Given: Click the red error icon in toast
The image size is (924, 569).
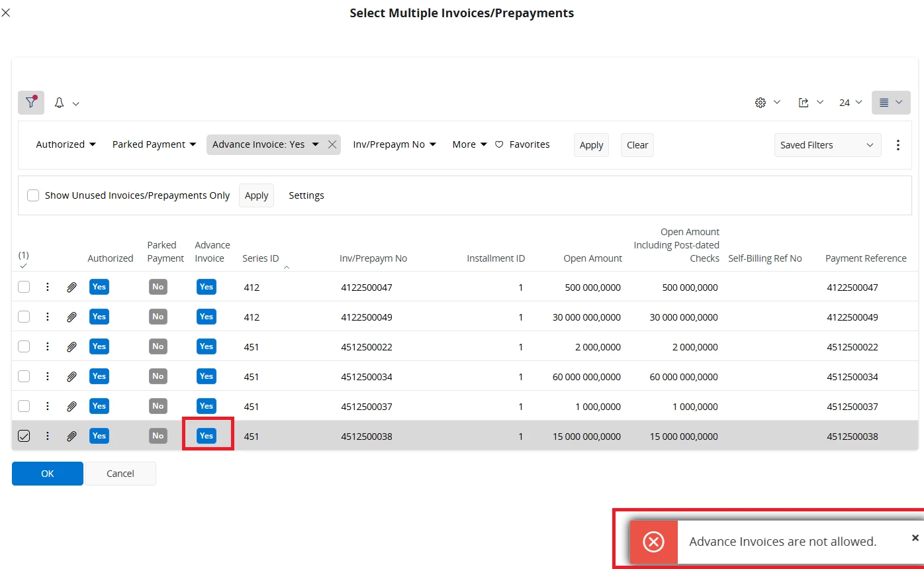Looking at the screenshot, I should pyautogui.click(x=653, y=542).
